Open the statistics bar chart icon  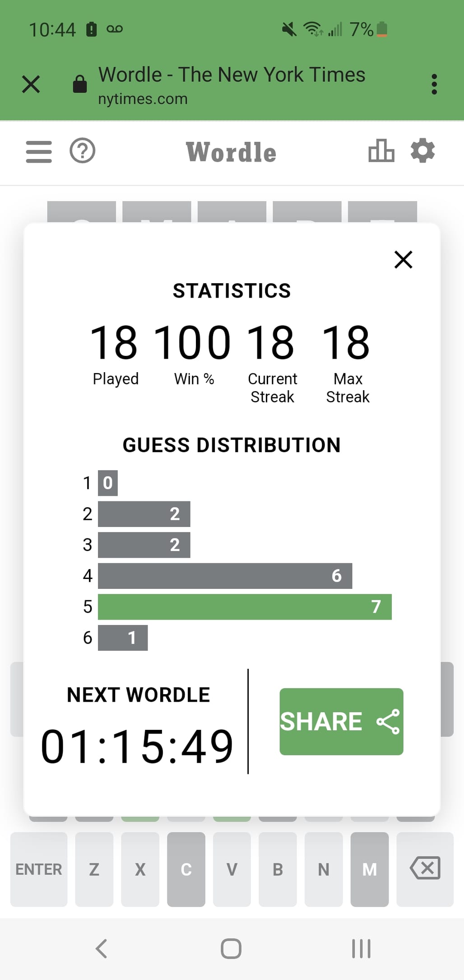coord(381,150)
